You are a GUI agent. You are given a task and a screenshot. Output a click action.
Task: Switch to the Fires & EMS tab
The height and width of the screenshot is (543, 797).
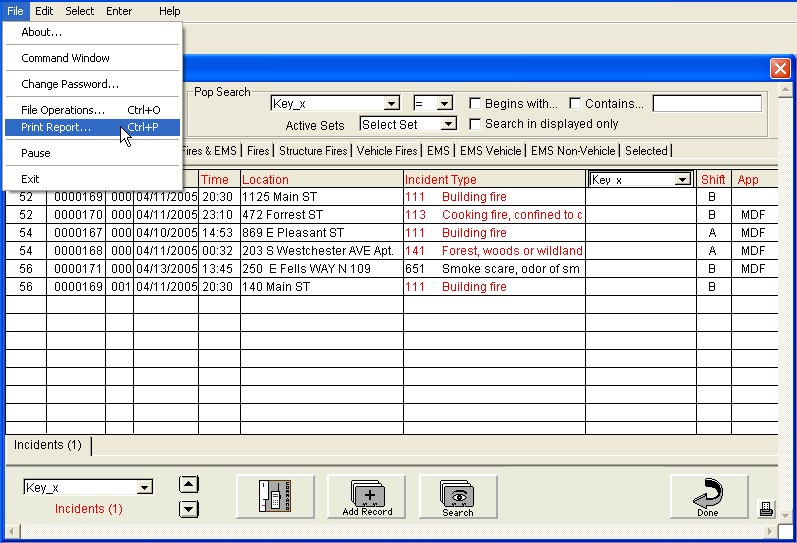[211, 150]
